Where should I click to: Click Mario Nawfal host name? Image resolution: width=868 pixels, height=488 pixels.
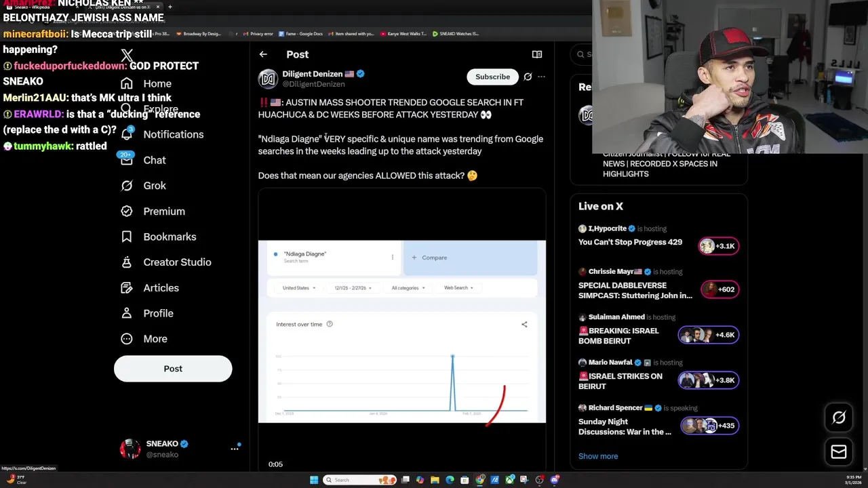coord(610,363)
